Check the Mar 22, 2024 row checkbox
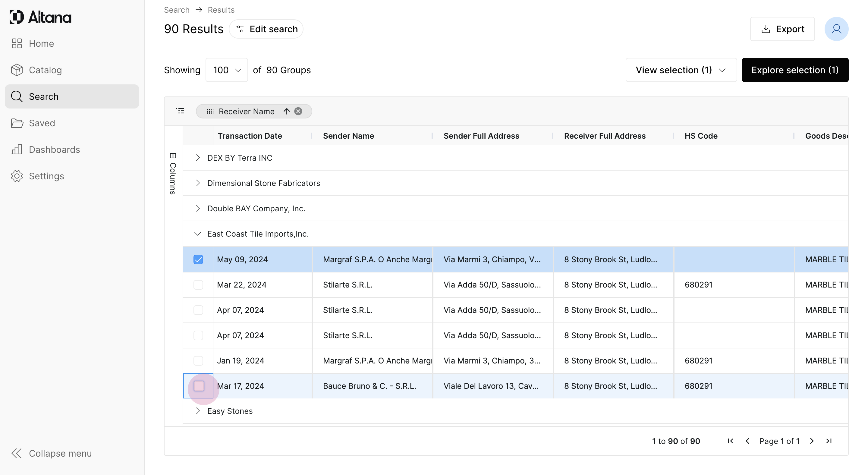The image size is (868, 475). 198,285
